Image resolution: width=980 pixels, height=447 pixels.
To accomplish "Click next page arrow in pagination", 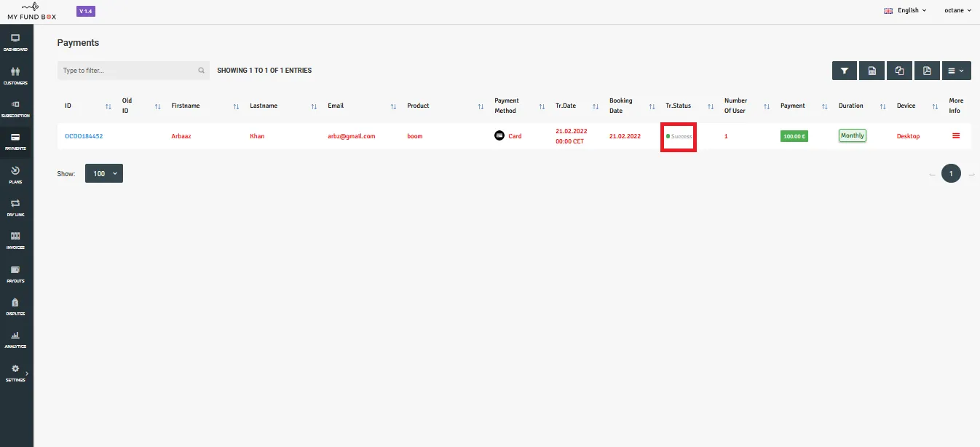I will 971,174.
